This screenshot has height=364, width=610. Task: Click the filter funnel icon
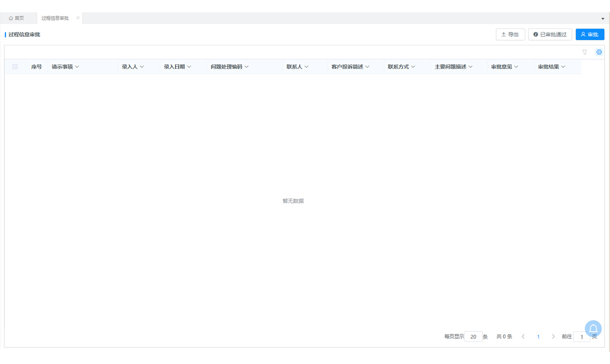pos(585,52)
